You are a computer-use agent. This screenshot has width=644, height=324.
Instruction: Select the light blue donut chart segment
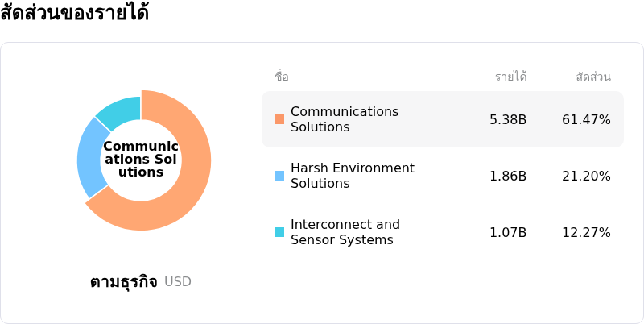tap(89, 158)
